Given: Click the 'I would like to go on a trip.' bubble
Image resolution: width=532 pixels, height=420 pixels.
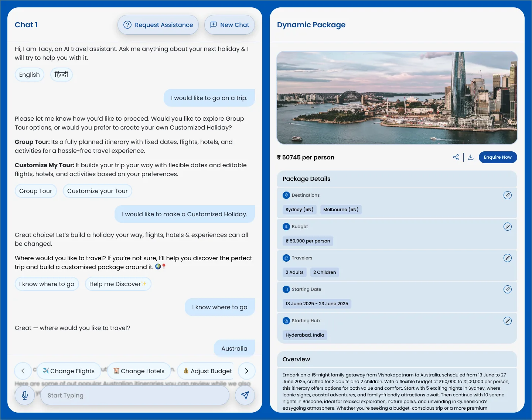Looking at the screenshot, I should [209, 98].
